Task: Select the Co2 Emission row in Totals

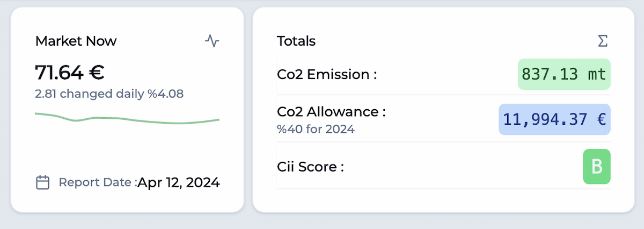Action: coord(444,74)
